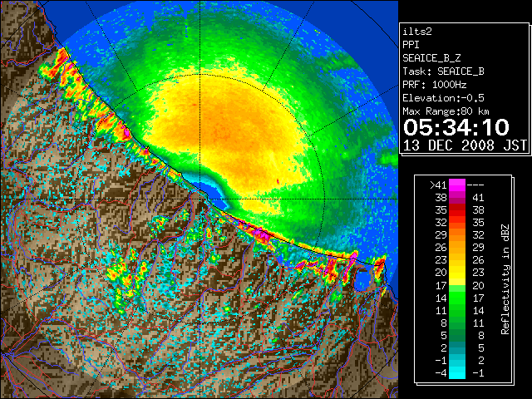Click the 'Elevation:-0.5' text
The image size is (532, 399).
pyautogui.click(x=443, y=98)
